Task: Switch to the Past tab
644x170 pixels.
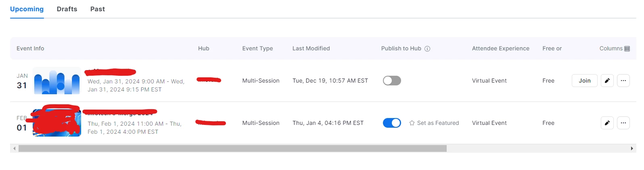Action: (x=98, y=9)
